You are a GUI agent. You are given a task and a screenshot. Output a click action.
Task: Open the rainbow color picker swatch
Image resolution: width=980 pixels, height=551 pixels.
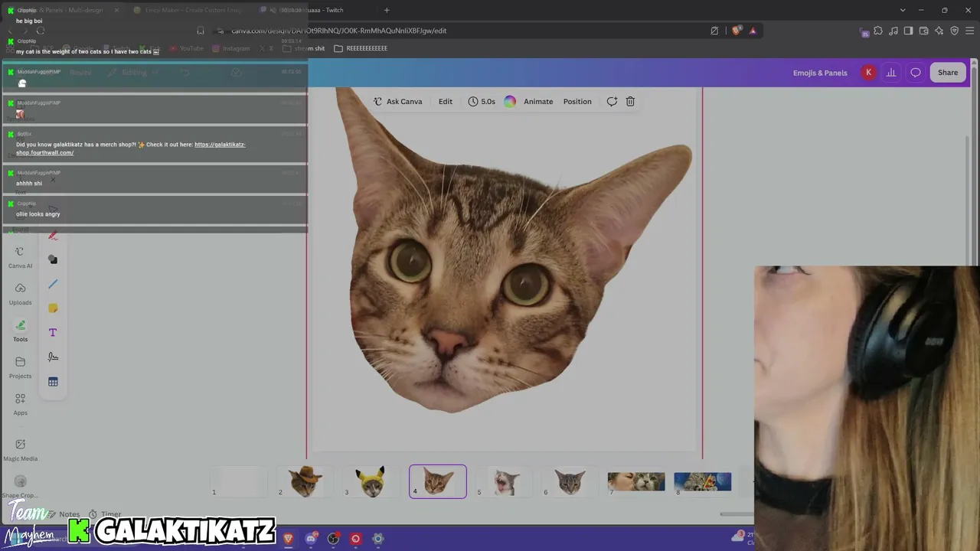point(510,102)
